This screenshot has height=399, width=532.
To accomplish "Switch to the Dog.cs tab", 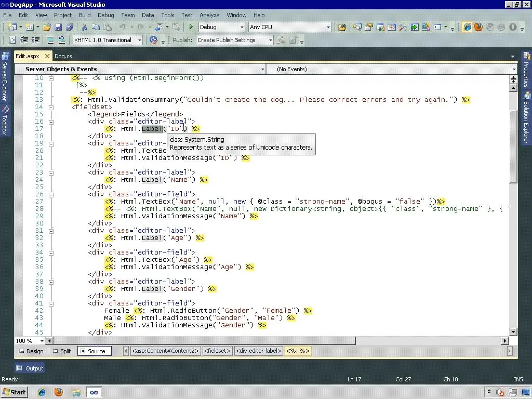I will point(63,56).
